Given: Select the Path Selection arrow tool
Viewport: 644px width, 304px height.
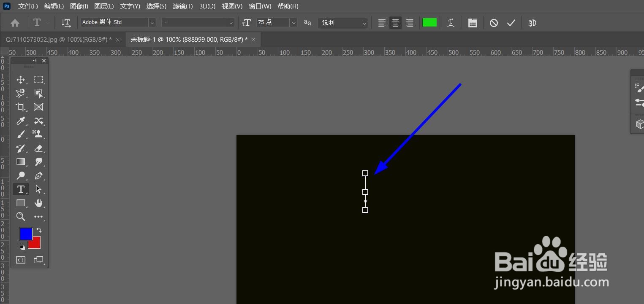Looking at the screenshot, I should click(38, 189).
